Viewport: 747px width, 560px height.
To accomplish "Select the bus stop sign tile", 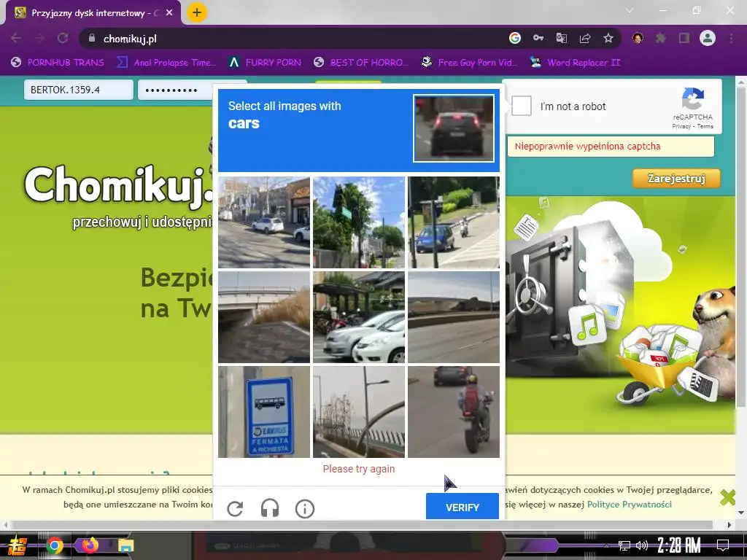I will (264, 412).
